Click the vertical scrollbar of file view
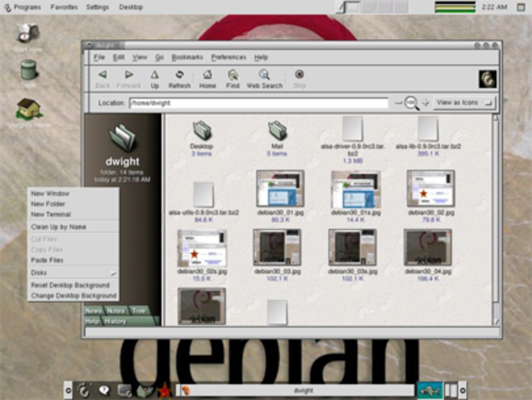Viewport: 532px width, 400px height. [495, 220]
